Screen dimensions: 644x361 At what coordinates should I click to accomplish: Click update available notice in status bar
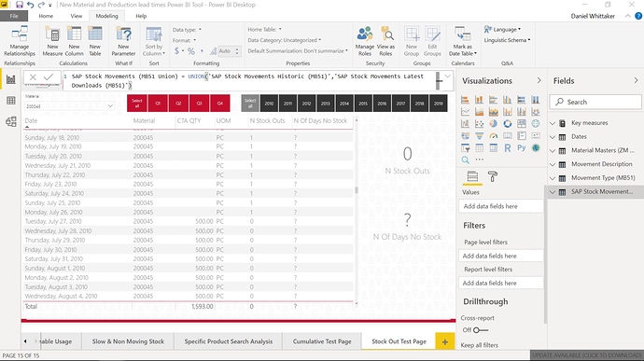coord(586,355)
